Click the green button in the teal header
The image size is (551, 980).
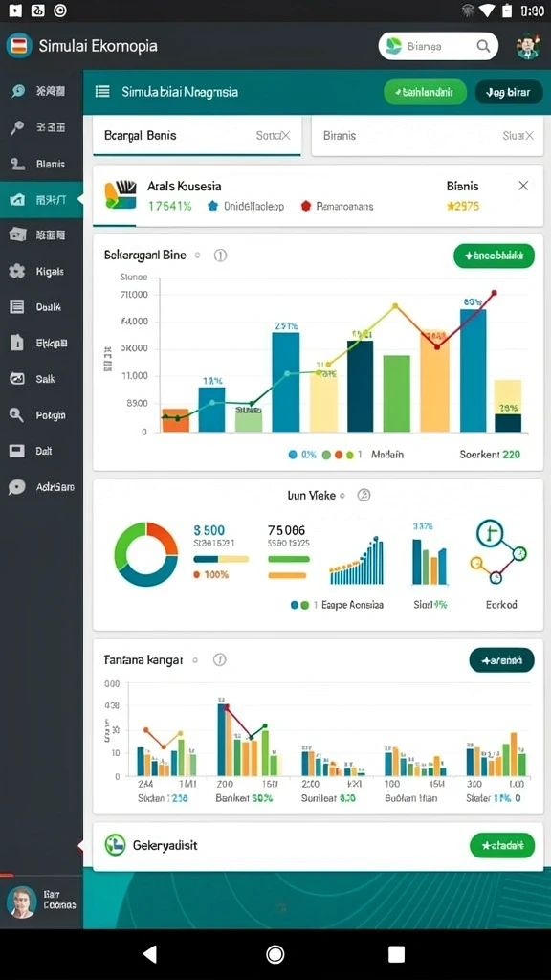click(x=425, y=92)
